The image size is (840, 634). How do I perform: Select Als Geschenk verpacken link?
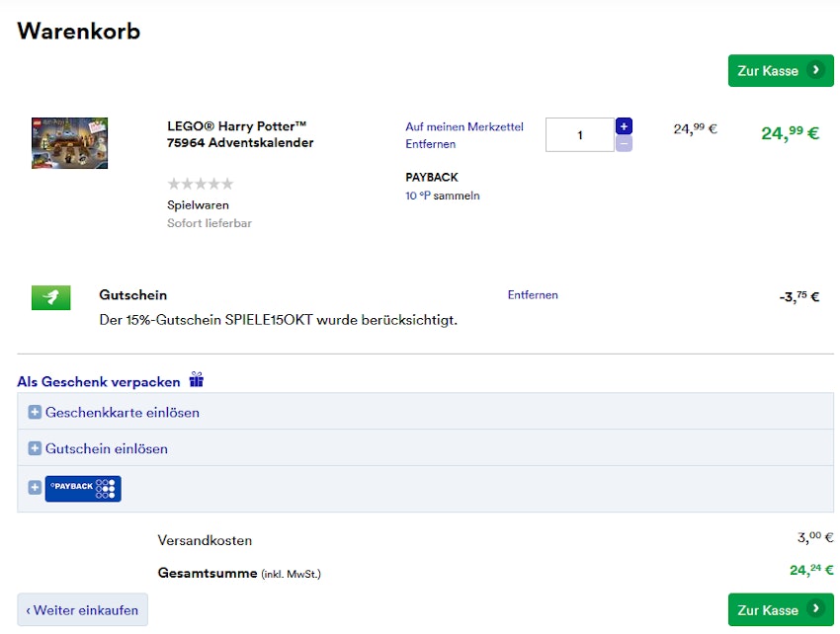click(99, 381)
